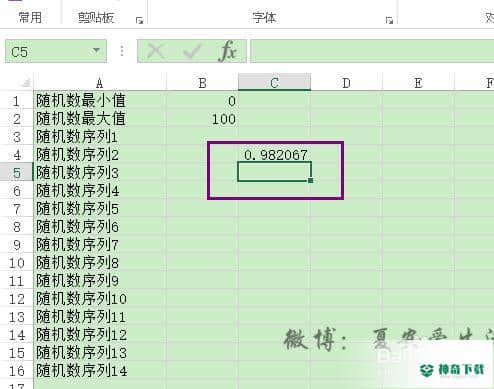Select column A header

(99, 82)
